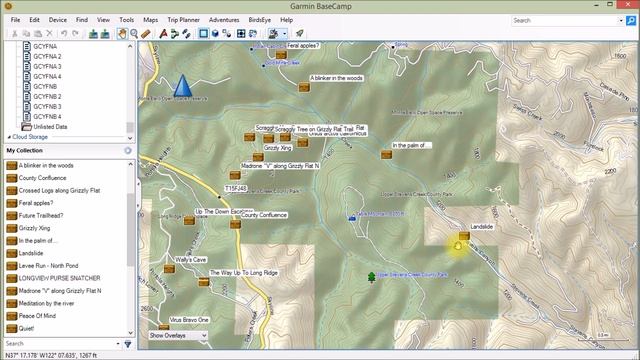Screen dimensions: 640x360
Task: Select the New Track footprints tool
Action: click(187, 34)
